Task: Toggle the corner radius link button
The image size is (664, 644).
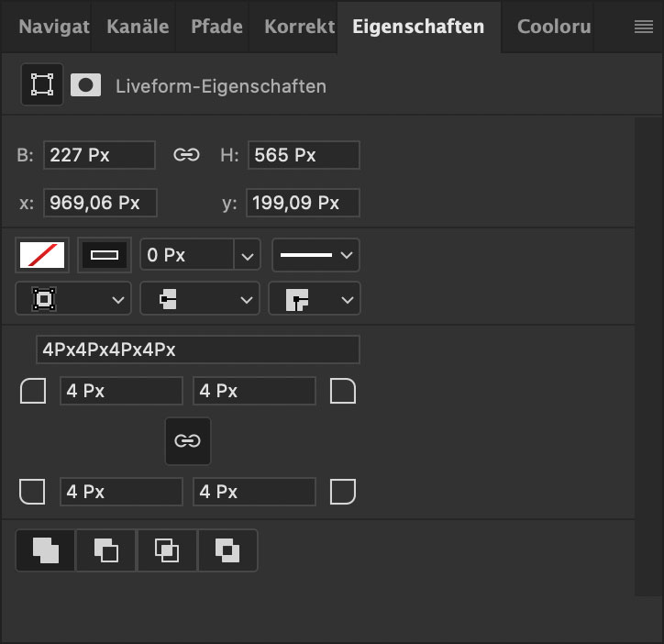Action: tap(188, 441)
